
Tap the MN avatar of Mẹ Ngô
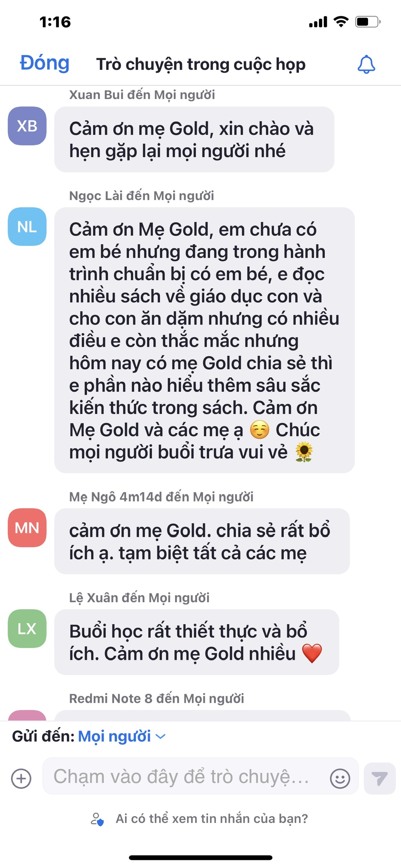(27, 528)
